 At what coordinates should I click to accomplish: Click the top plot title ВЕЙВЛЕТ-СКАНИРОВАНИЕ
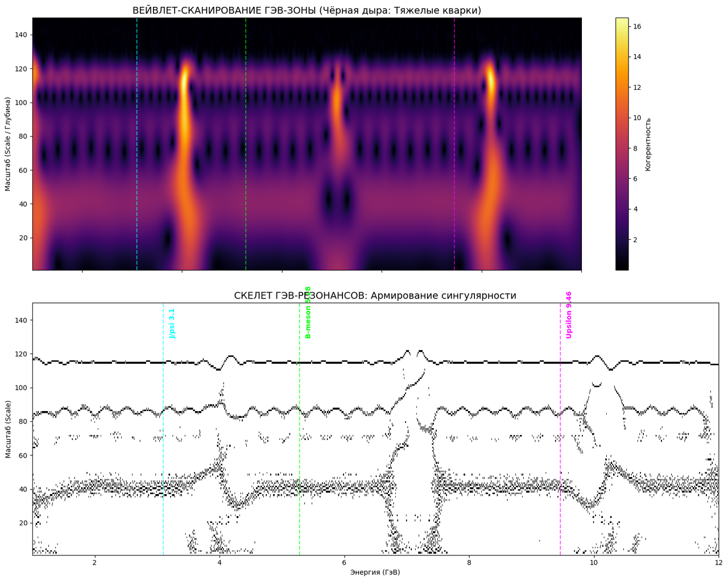pyautogui.click(x=307, y=10)
